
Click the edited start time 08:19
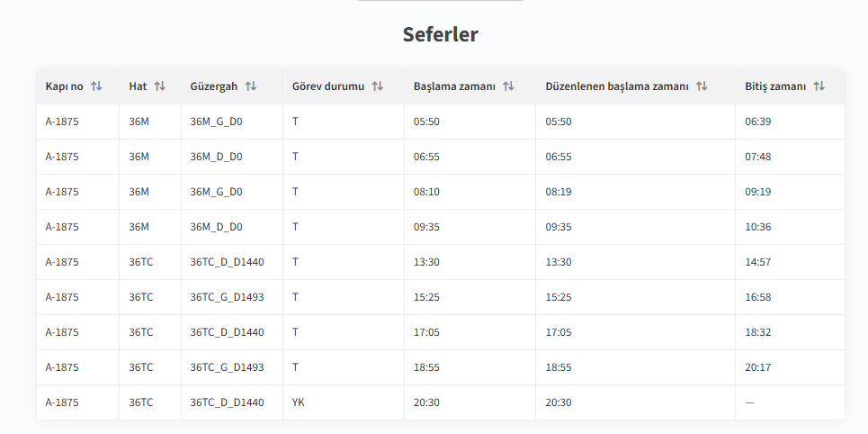[x=559, y=192]
